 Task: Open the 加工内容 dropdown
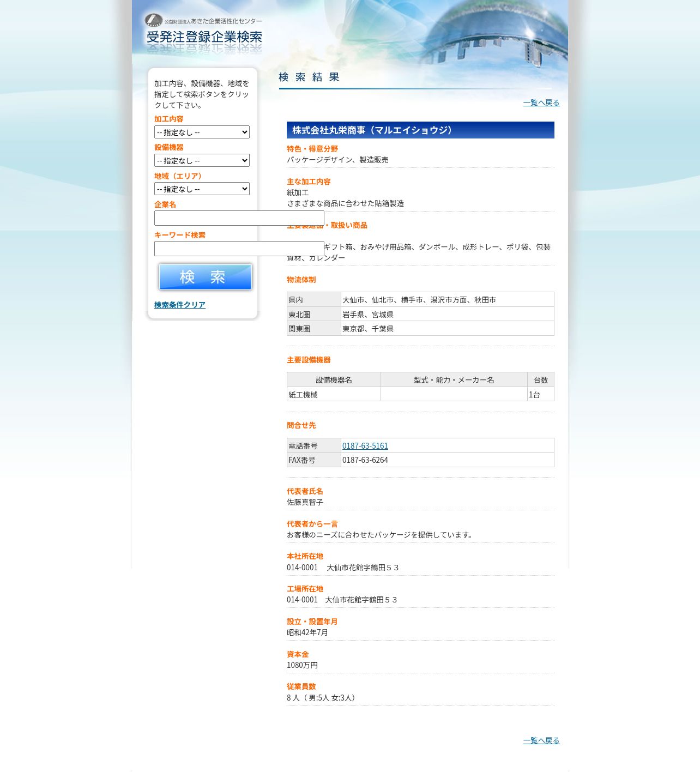click(202, 132)
